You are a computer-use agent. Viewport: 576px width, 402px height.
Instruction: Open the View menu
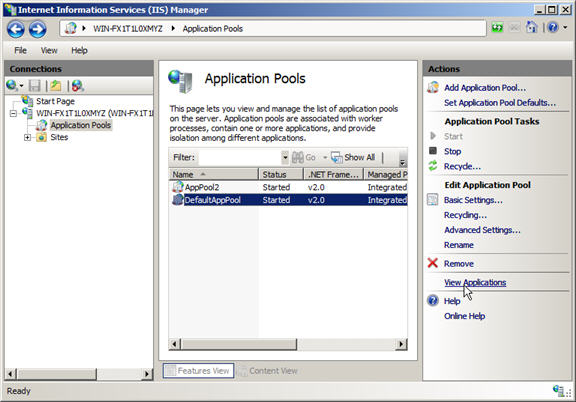tap(49, 50)
